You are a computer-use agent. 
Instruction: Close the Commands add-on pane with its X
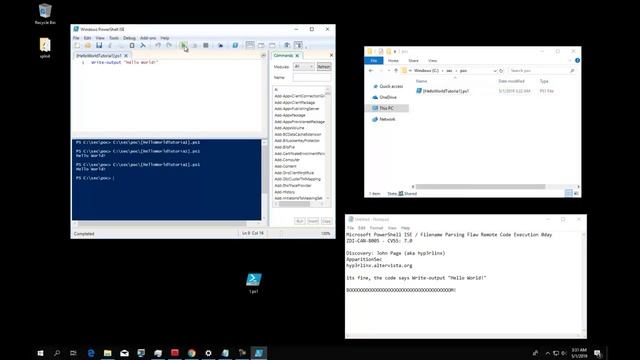(x=331, y=55)
